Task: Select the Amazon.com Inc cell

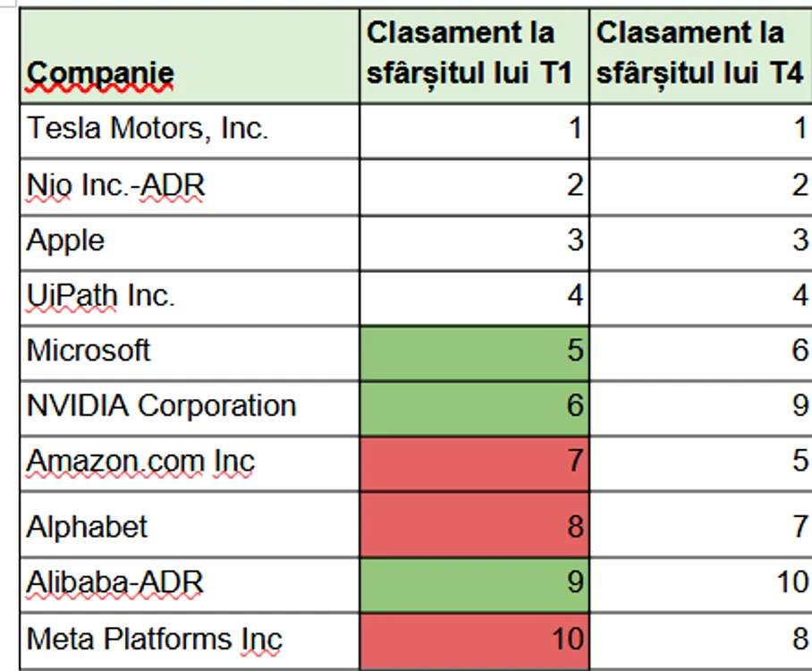Action: coord(190,463)
